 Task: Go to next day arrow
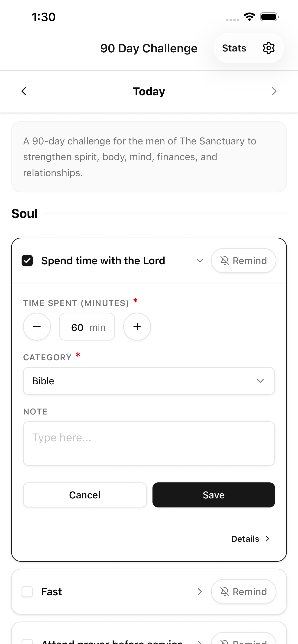[274, 91]
